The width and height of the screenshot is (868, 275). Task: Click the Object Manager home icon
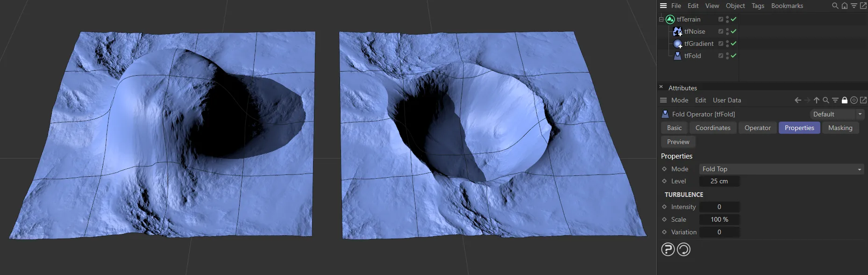pyautogui.click(x=844, y=6)
